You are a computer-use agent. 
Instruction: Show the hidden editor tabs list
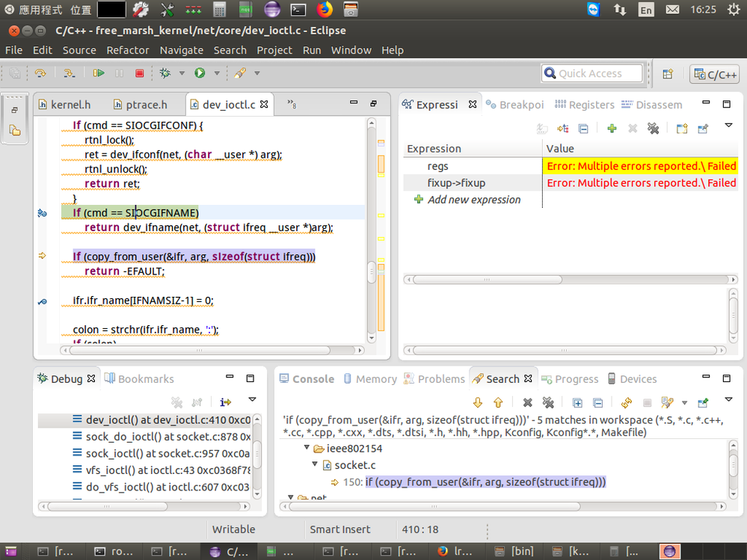(x=292, y=104)
